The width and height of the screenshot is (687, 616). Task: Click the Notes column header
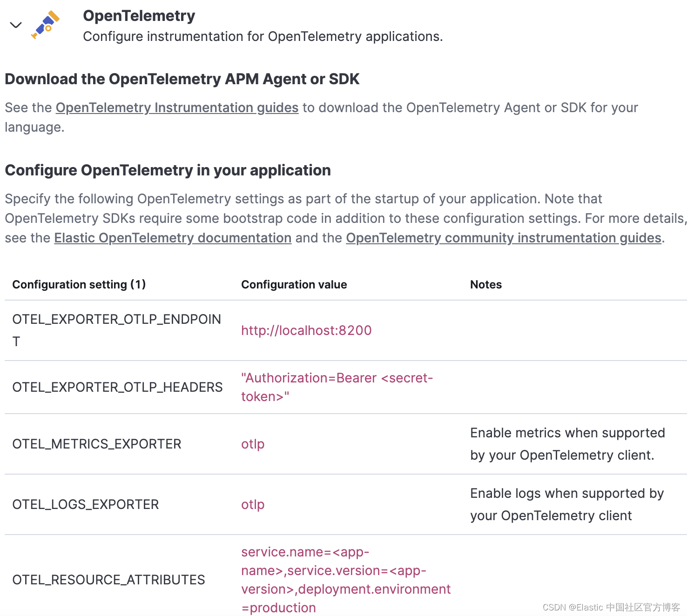coord(486,284)
